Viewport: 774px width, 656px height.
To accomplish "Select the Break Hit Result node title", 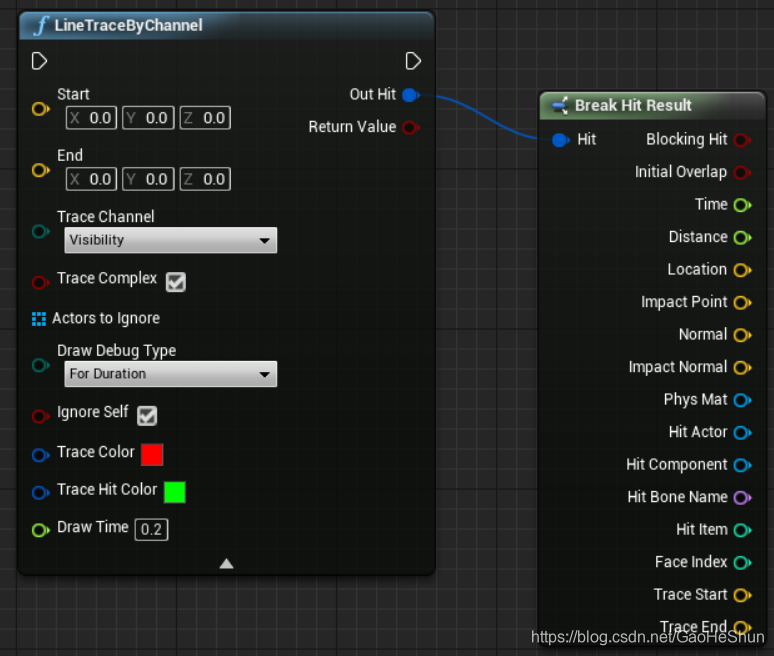I will coord(633,106).
